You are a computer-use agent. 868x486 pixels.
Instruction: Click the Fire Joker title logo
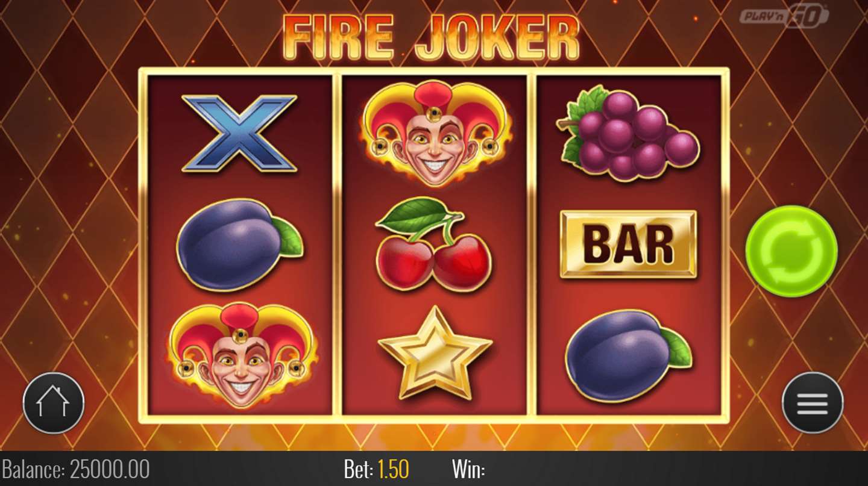coord(432,37)
